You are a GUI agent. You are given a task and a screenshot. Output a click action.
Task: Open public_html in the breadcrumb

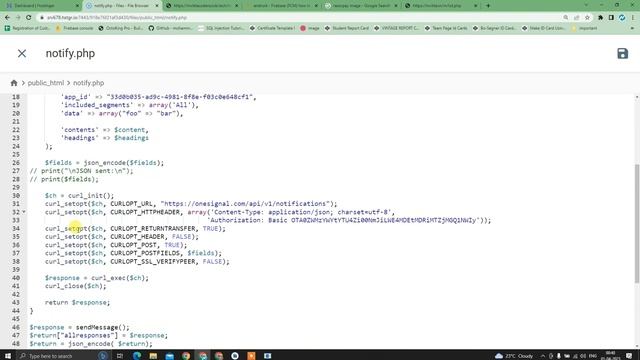[46, 83]
